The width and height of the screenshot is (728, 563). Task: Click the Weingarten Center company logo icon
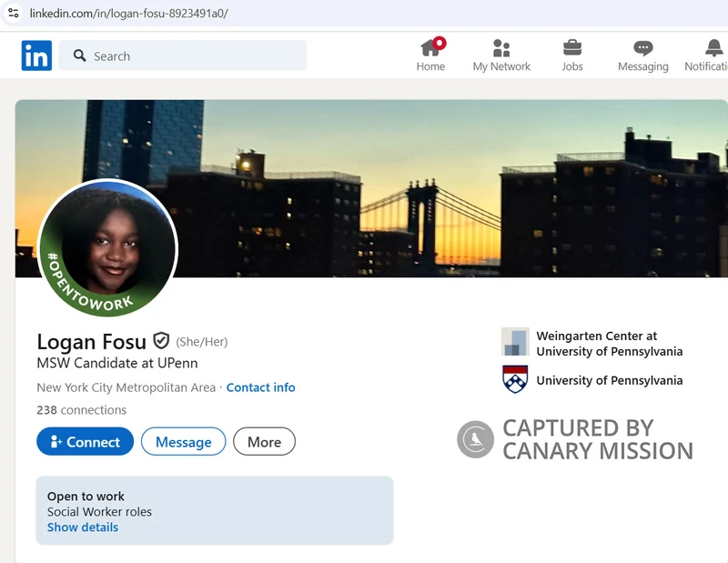515,341
